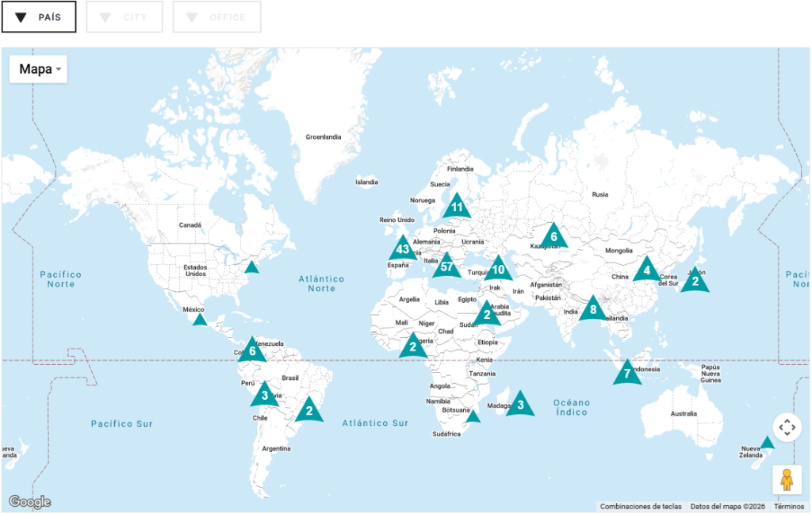Screen dimensions: 812x514
Task: Select the 4 cluster marker over China
Action: tap(647, 270)
